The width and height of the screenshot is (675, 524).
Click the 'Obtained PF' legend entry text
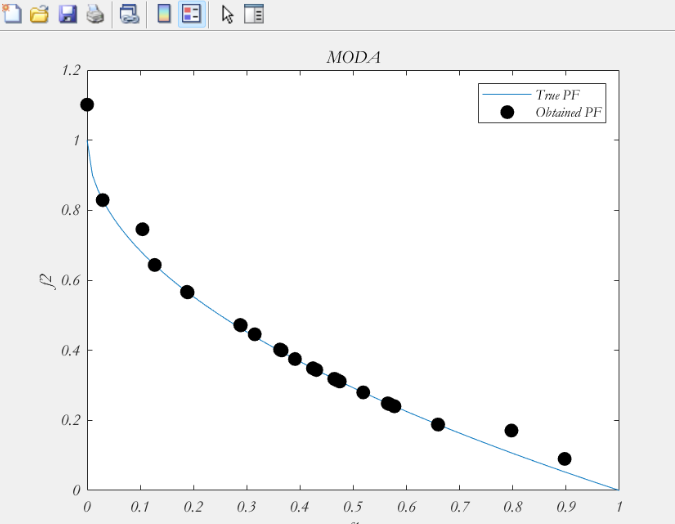(568, 112)
